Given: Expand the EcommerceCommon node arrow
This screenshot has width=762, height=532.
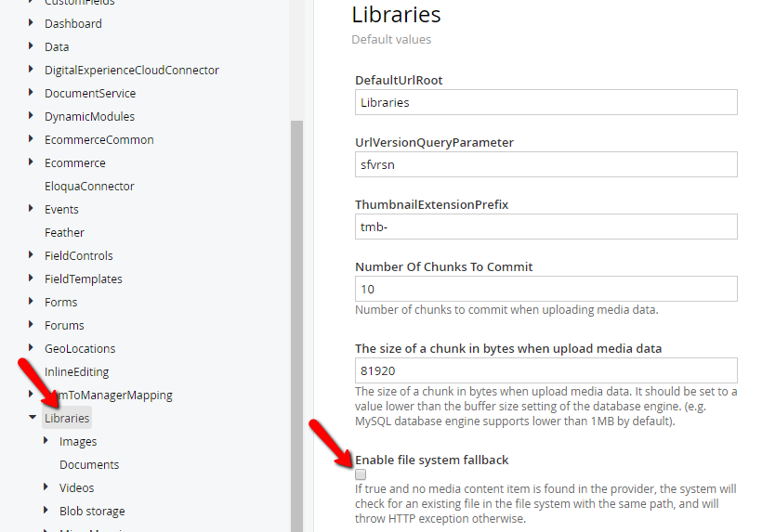Looking at the screenshot, I should tap(31, 139).
